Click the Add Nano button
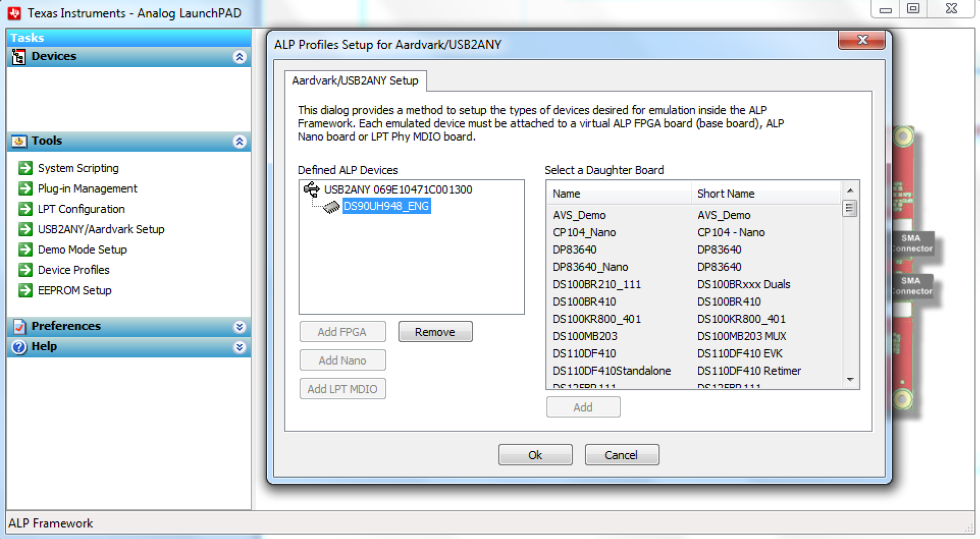The width and height of the screenshot is (980, 539). (343, 360)
